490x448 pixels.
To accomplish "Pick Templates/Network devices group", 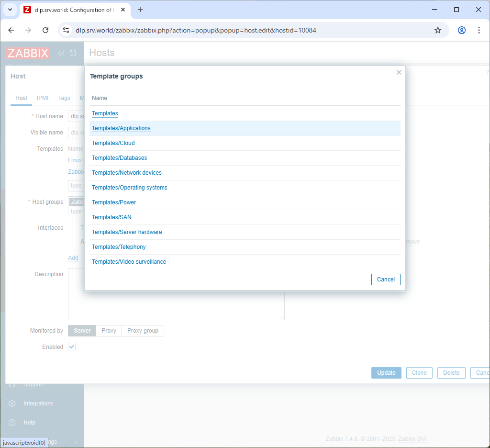I will click(x=126, y=173).
